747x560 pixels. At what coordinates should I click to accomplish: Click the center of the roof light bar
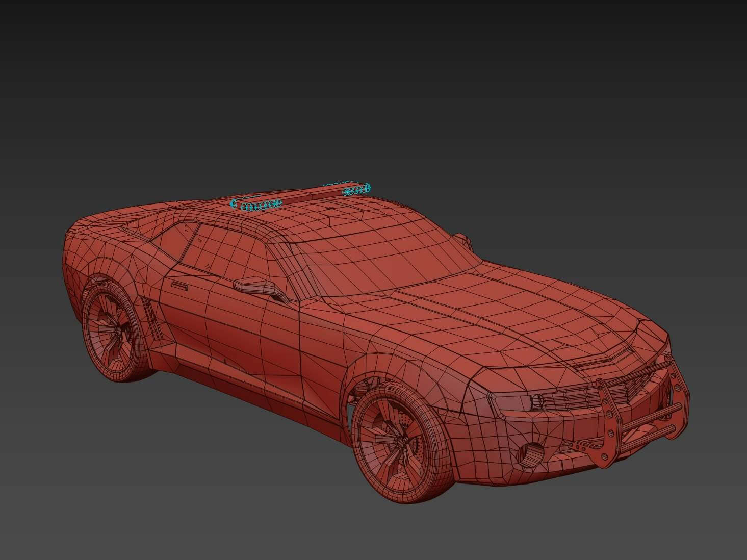tap(301, 196)
